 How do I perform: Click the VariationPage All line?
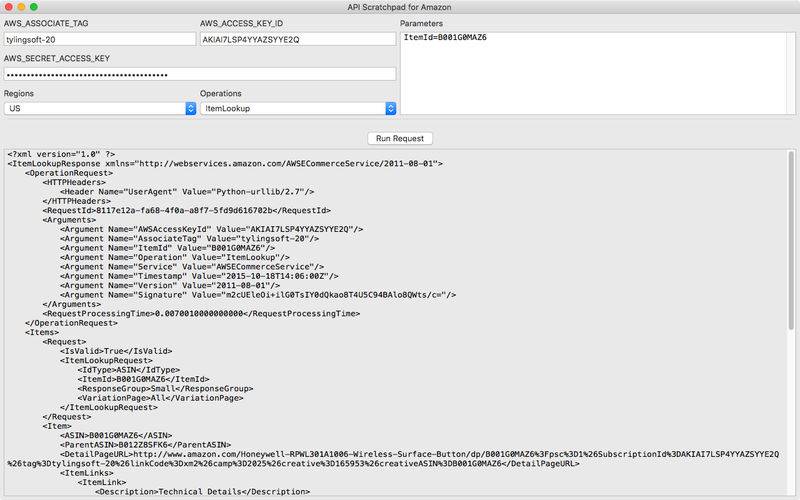(x=160, y=398)
